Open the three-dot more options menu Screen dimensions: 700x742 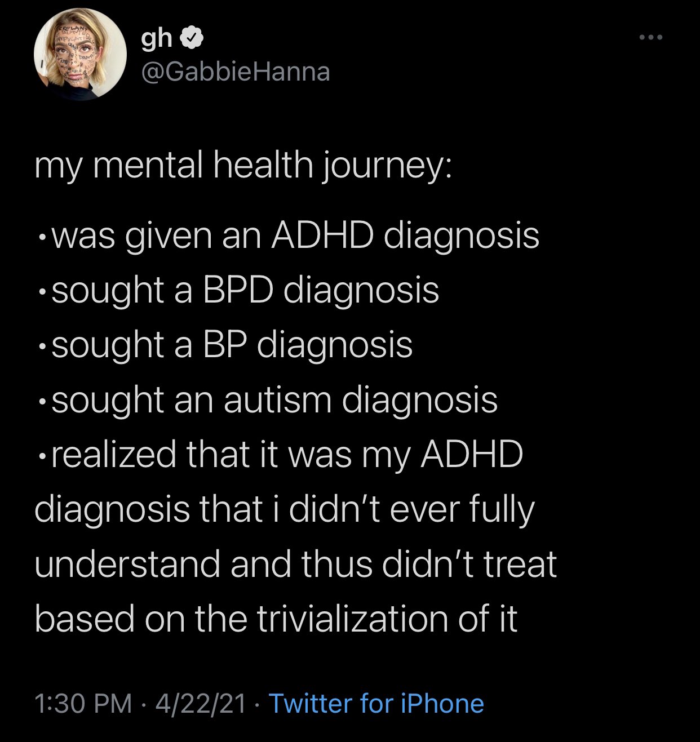651,38
